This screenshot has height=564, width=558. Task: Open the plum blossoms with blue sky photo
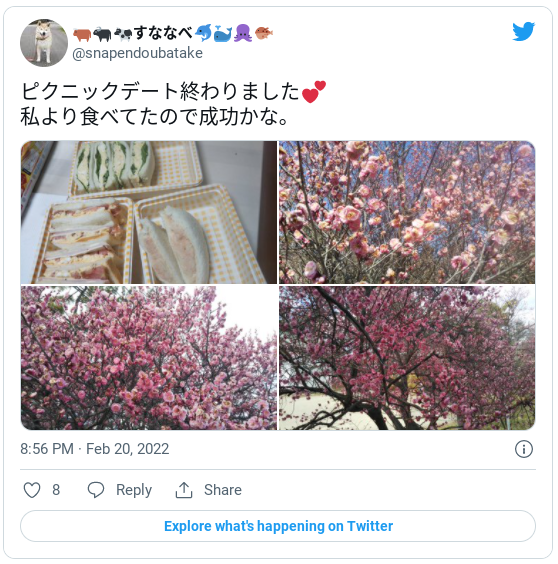(x=407, y=212)
